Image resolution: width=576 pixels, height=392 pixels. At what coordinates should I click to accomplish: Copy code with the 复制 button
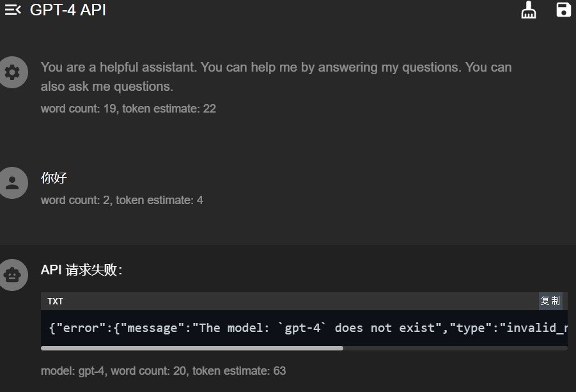click(550, 301)
